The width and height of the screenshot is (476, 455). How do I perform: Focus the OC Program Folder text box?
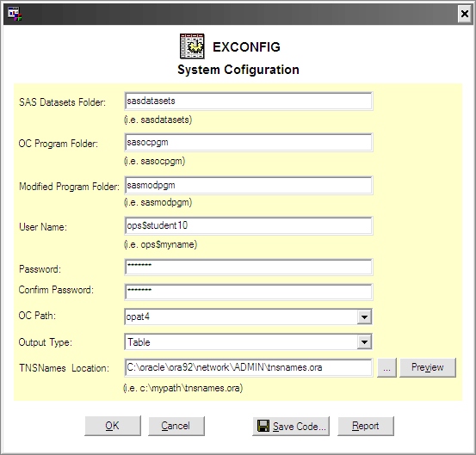pyautogui.click(x=248, y=142)
